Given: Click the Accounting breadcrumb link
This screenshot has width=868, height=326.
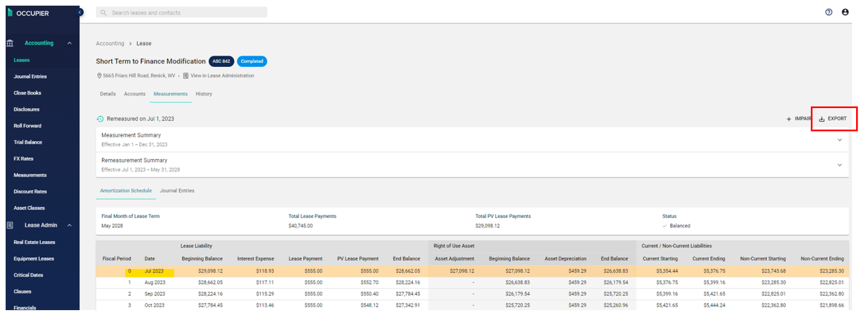Looking at the screenshot, I should coord(110,44).
